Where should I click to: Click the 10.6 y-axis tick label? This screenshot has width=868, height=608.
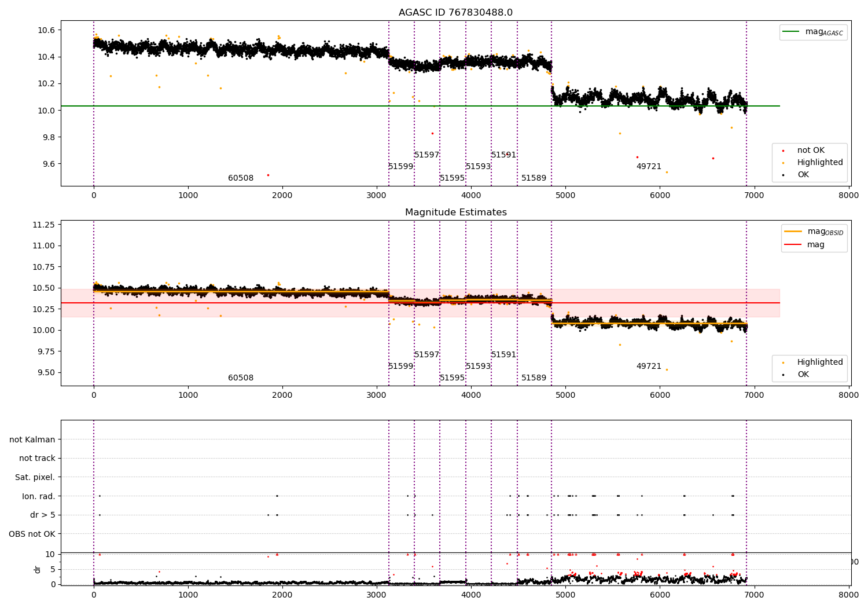pos(47,30)
